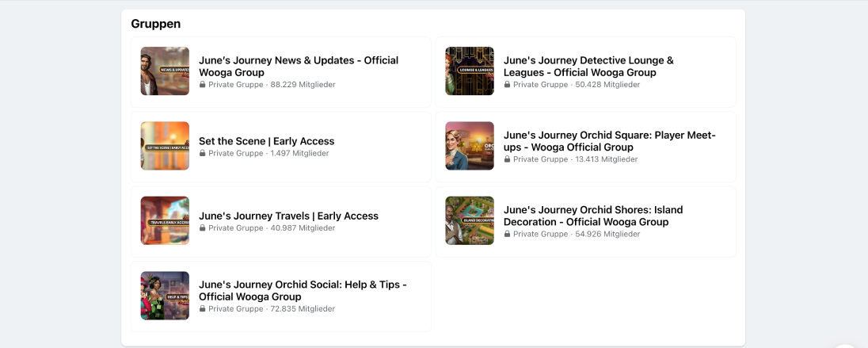This screenshot has height=348, width=868.
Task: Open 'June's Journey Orchid Shores: Island Decoration' title
Action: [x=593, y=216]
